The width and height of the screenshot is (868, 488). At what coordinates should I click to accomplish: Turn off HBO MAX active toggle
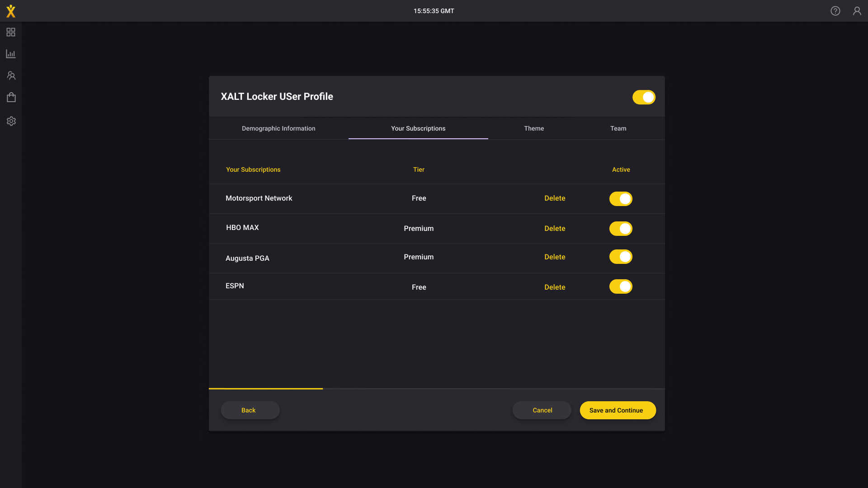pyautogui.click(x=620, y=229)
